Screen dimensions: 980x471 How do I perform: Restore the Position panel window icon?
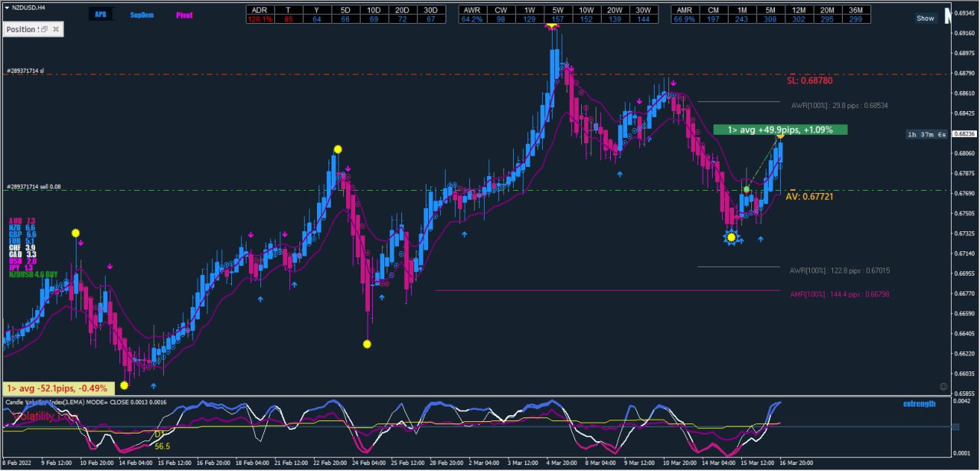44,29
